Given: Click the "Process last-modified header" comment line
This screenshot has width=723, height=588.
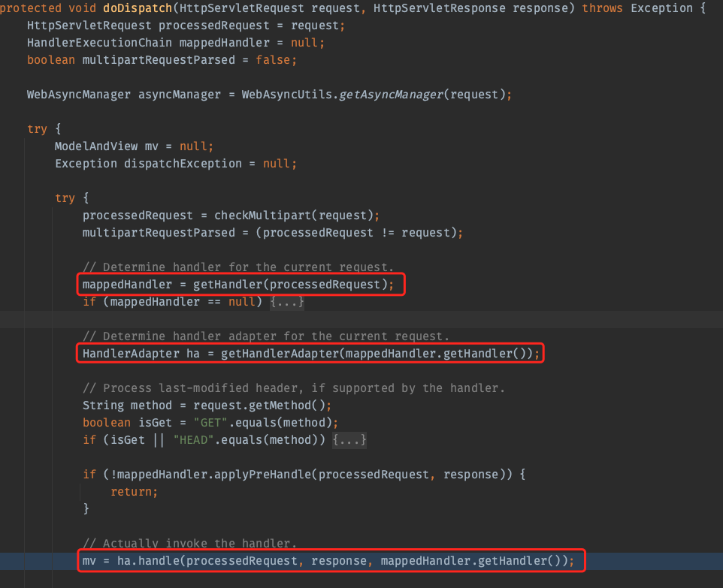Looking at the screenshot, I should click(x=293, y=388).
